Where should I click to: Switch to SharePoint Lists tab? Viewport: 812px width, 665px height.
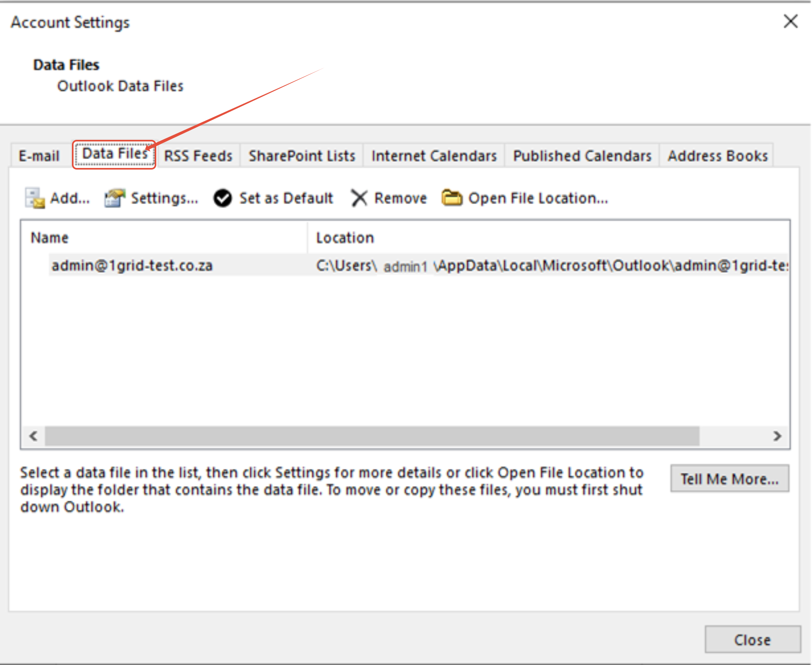coord(302,156)
